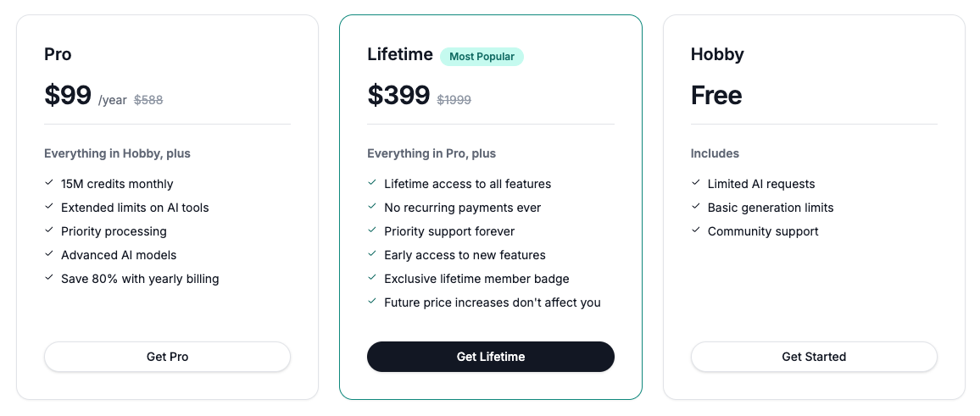Click checkmark beside Exclusive lifetime member badge
Viewport: 980px width, 416px height.
point(372,278)
